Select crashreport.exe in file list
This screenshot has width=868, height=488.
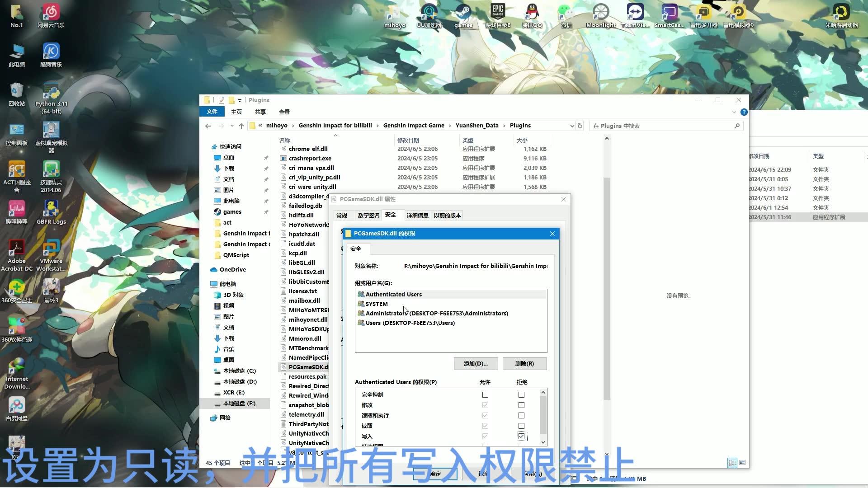(310, 159)
